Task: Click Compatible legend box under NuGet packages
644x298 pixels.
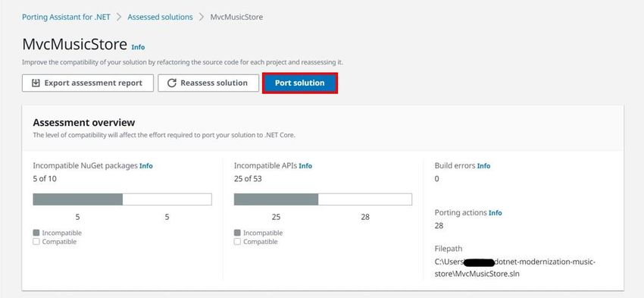Action: tap(36, 242)
